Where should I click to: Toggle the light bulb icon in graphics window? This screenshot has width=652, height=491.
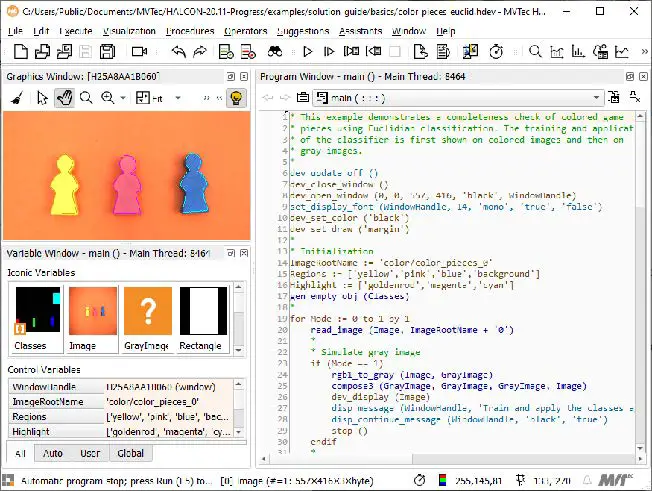235,98
